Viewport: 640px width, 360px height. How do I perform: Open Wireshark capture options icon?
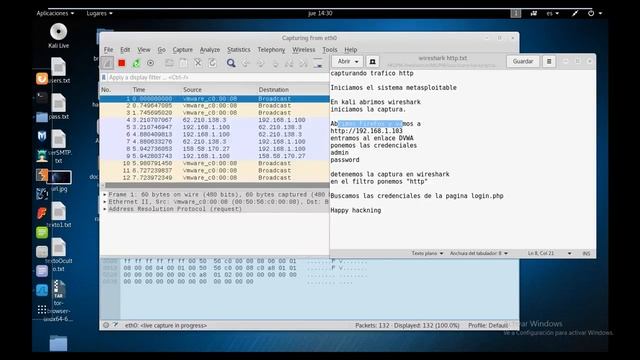pyautogui.click(x=151, y=63)
